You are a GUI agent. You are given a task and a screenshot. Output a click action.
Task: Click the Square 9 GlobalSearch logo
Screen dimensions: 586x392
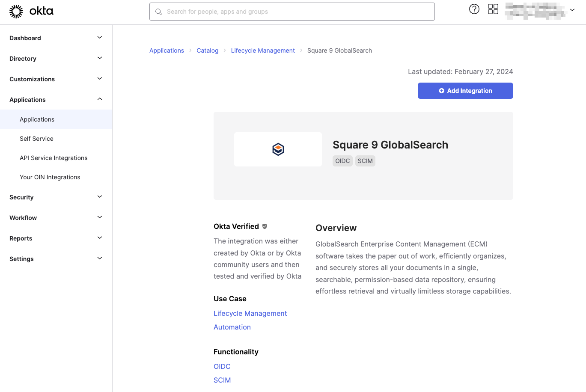278,149
